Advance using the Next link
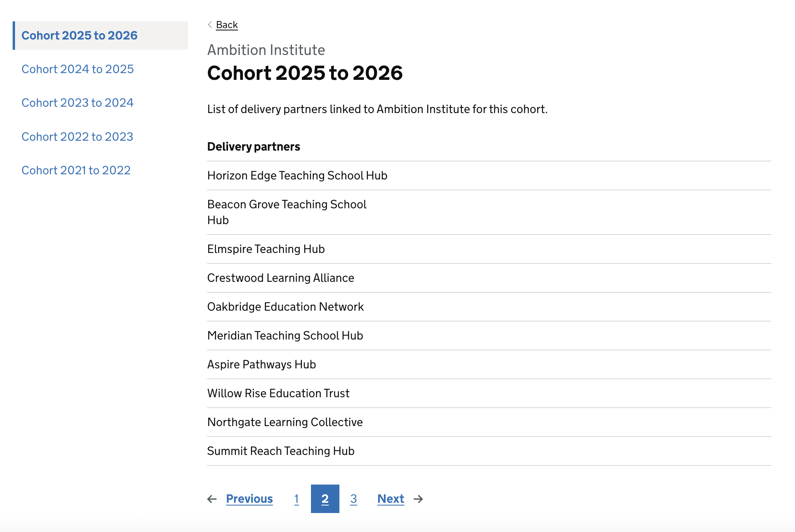Screen dimensions: 795x532 tap(390, 499)
